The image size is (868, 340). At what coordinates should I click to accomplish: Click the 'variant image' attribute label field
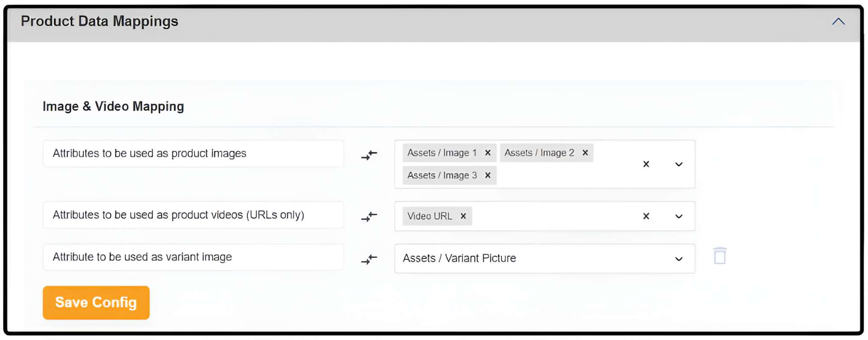click(x=193, y=257)
